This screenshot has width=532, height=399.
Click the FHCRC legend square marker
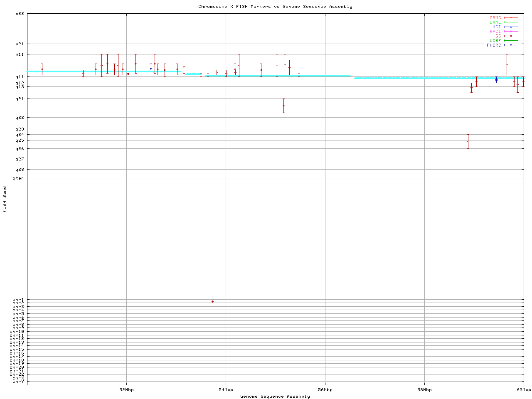click(511, 45)
